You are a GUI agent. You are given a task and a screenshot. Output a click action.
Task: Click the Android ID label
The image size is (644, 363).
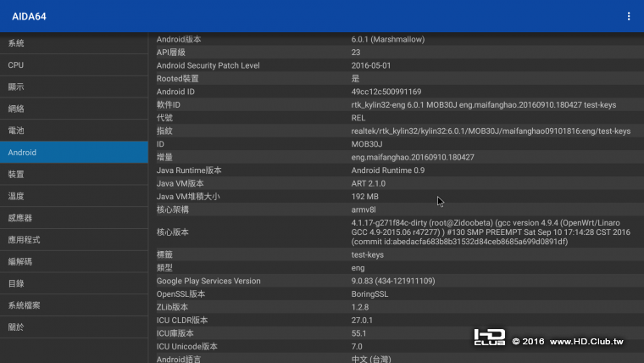175,92
